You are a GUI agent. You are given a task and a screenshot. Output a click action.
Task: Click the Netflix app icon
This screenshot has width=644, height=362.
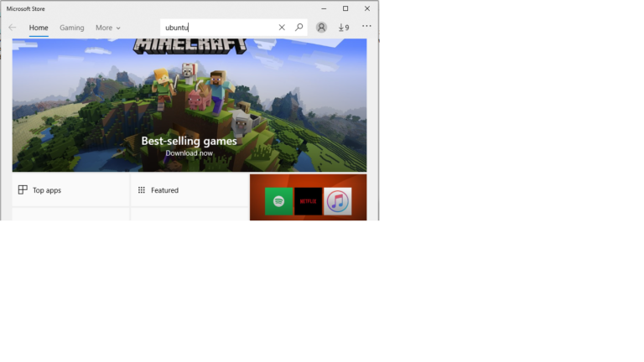308,201
